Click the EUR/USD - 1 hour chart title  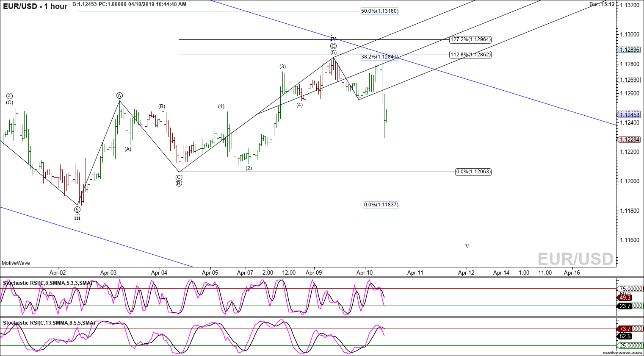35,6
